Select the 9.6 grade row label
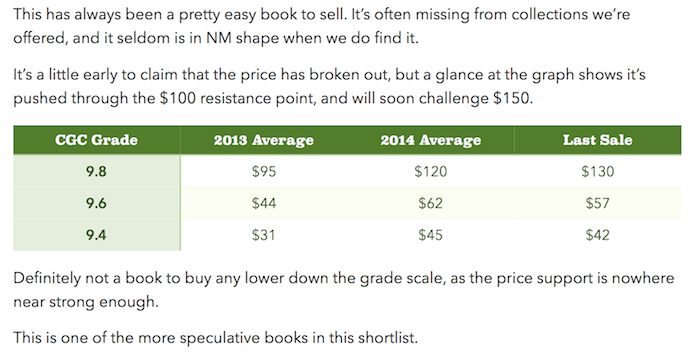Image resolution: width=700 pixels, height=361 pixels. pyautogui.click(x=96, y=203)
